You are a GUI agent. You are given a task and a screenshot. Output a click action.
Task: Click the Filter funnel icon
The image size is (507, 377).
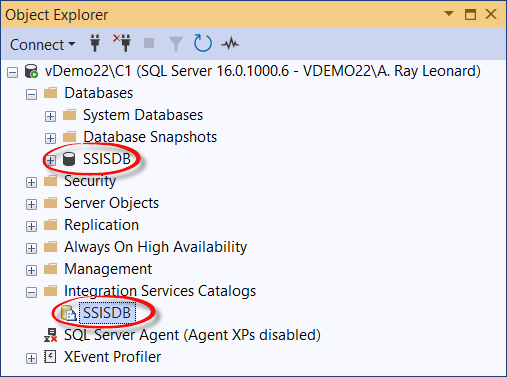[x=176, y=44]
